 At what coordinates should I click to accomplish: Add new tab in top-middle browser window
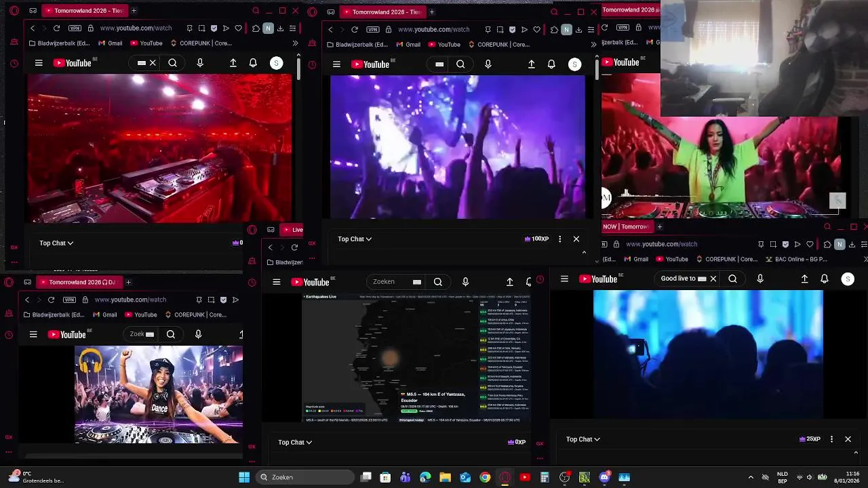431,12
